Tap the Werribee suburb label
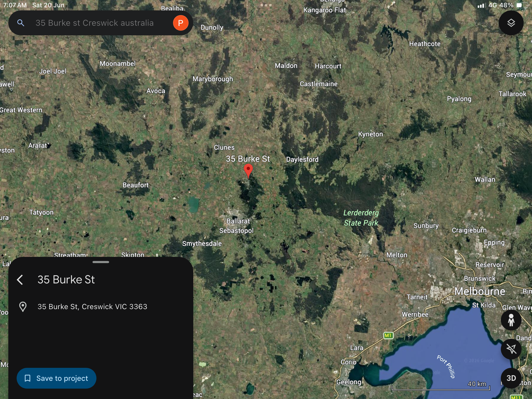 click(x=415, y=315)
